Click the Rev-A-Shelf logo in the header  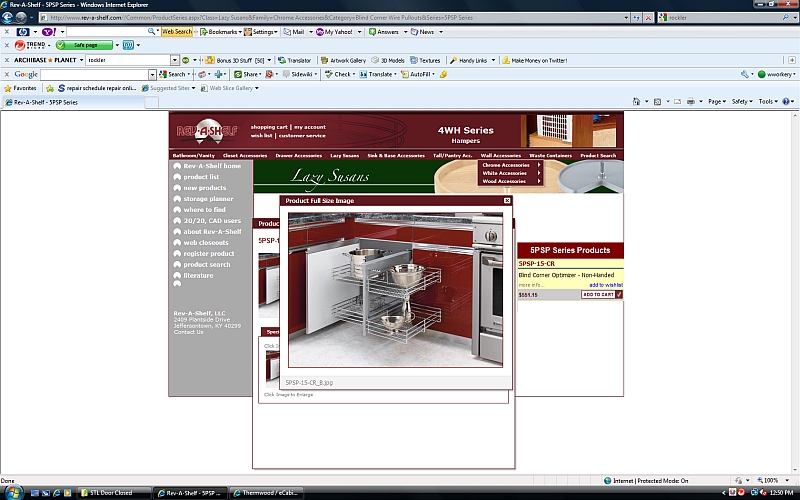coord(208,132)
